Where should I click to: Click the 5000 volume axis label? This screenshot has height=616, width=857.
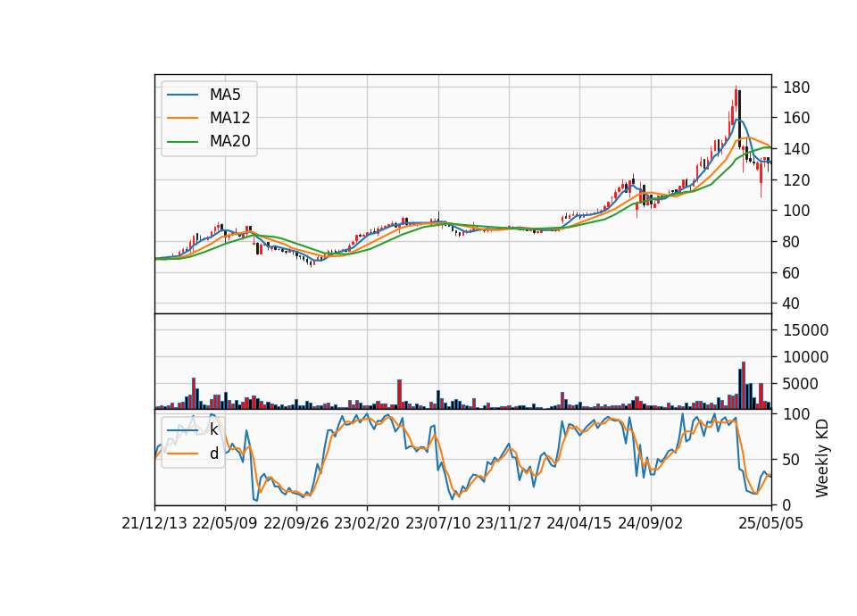click(x=801, y=384)
